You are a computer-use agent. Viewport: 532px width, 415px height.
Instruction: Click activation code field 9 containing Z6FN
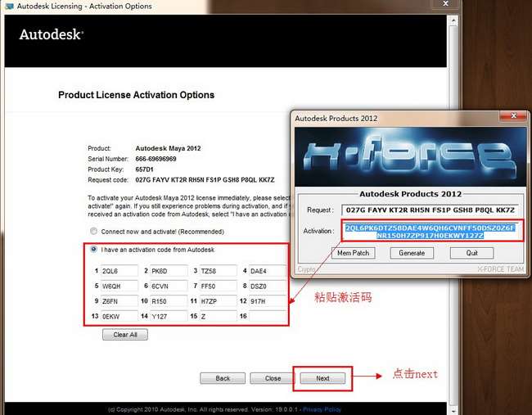click(119, 301)
